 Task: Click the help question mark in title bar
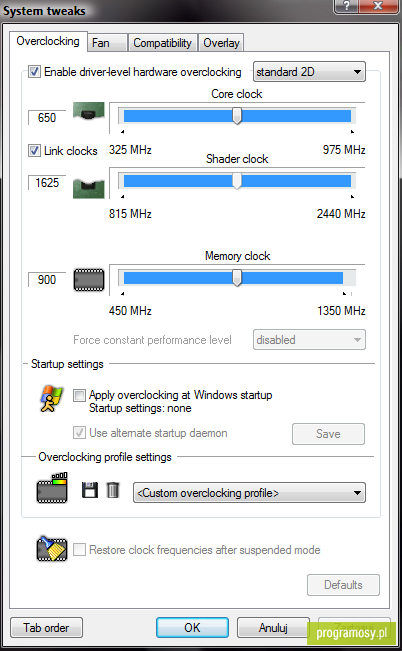[x=346, y=6]
